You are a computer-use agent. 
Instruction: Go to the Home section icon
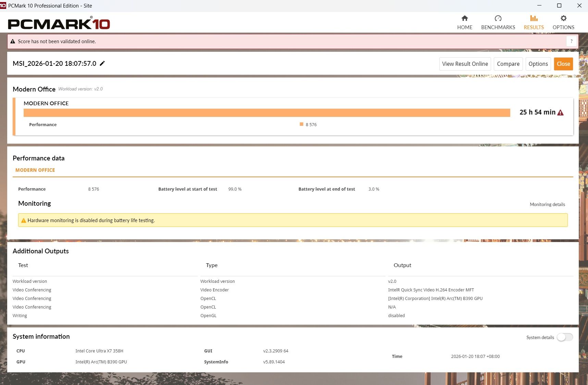coord(464,19)
